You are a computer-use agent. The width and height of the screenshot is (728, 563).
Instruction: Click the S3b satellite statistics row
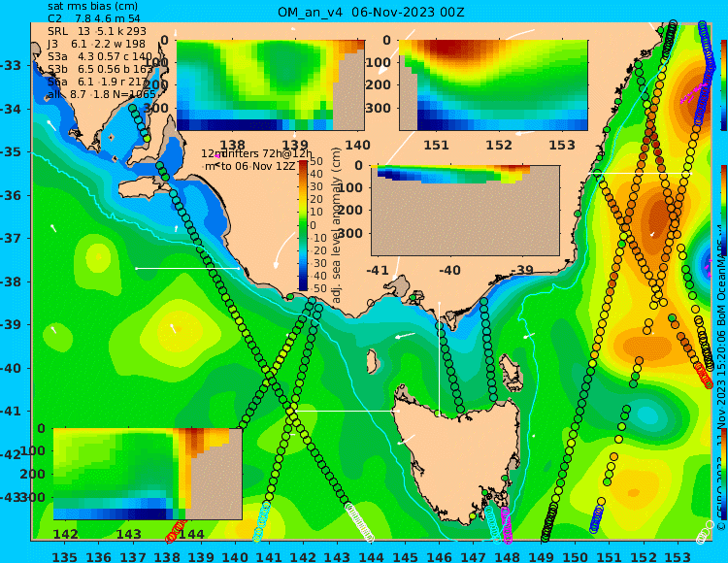(x=100, y=69)
